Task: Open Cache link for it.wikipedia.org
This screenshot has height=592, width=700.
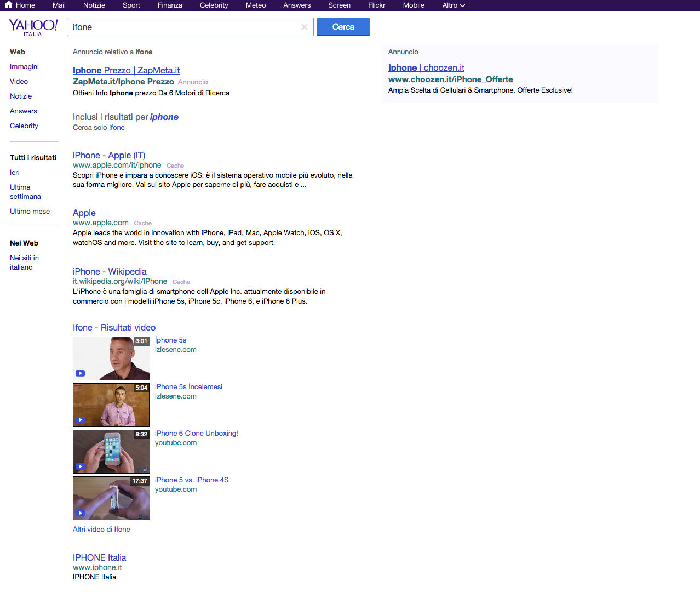Action: [x=181, y=282]
